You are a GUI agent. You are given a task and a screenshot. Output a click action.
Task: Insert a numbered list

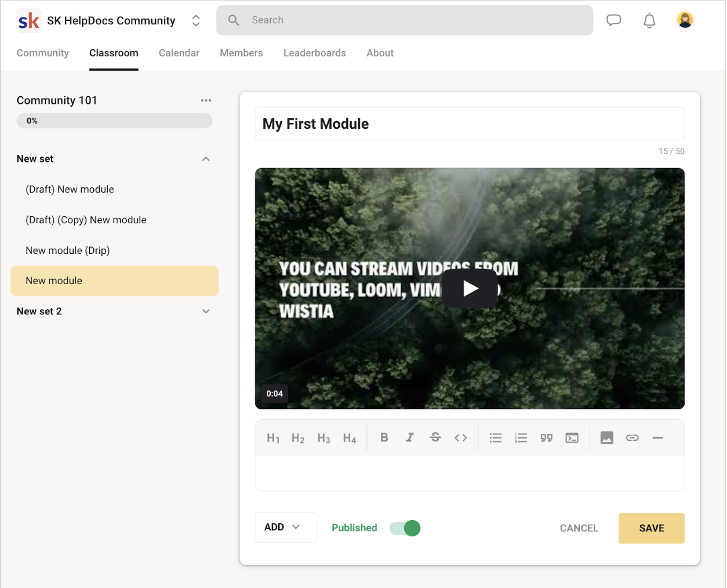coord(521,438)
